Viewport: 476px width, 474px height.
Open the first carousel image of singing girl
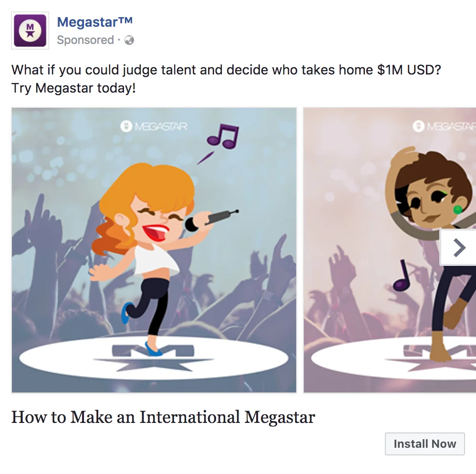coord(154,250)
